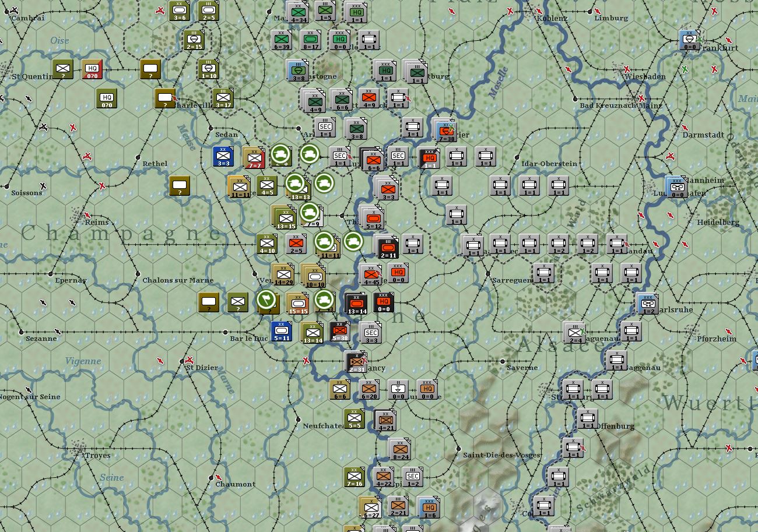Select the 3=6 armored division counter

pos(180,11)
